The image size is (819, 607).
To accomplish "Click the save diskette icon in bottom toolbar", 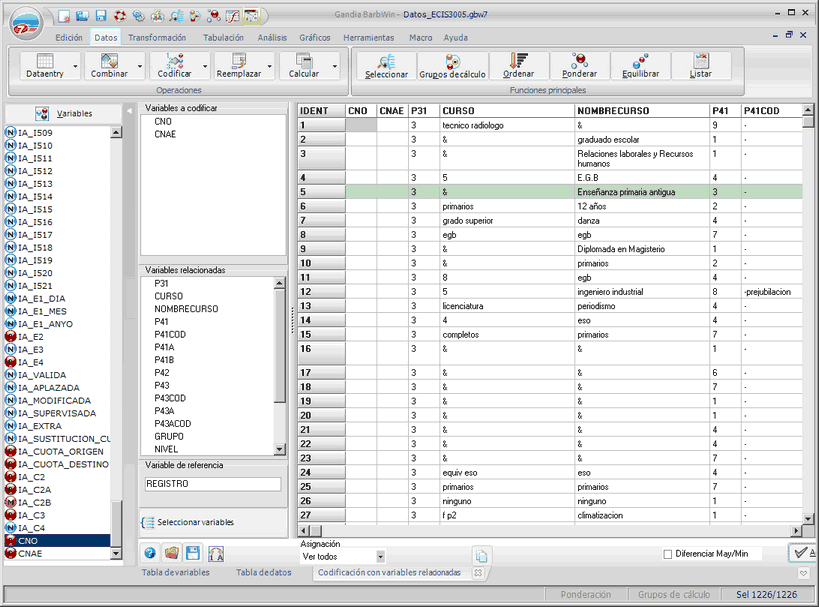I will 193,553.
